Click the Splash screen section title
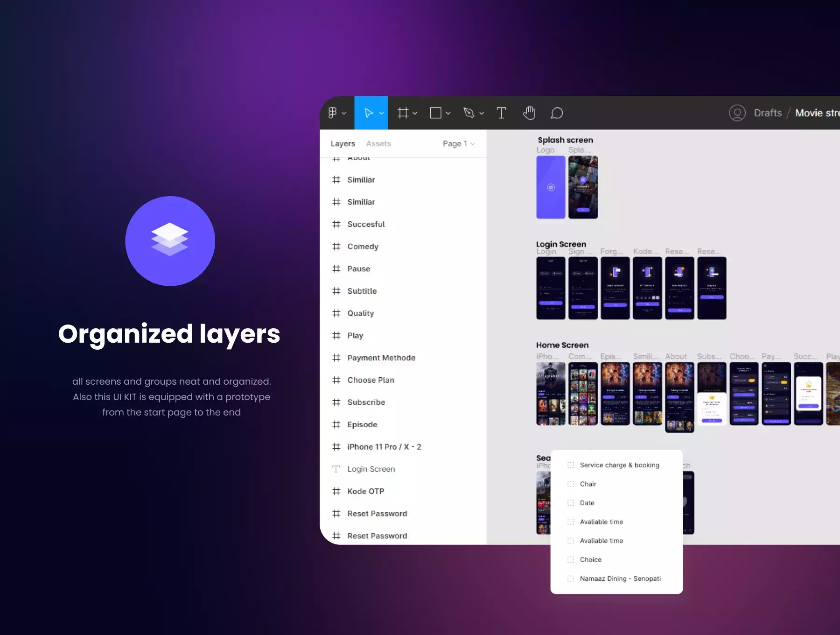The image size is (840, 635). point(565,140)
